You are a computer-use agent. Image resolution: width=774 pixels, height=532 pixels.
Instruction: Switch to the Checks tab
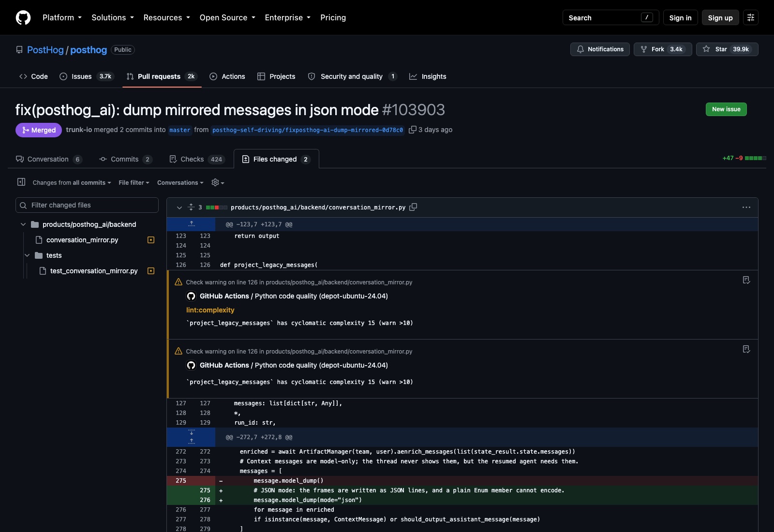coord(197,159)
